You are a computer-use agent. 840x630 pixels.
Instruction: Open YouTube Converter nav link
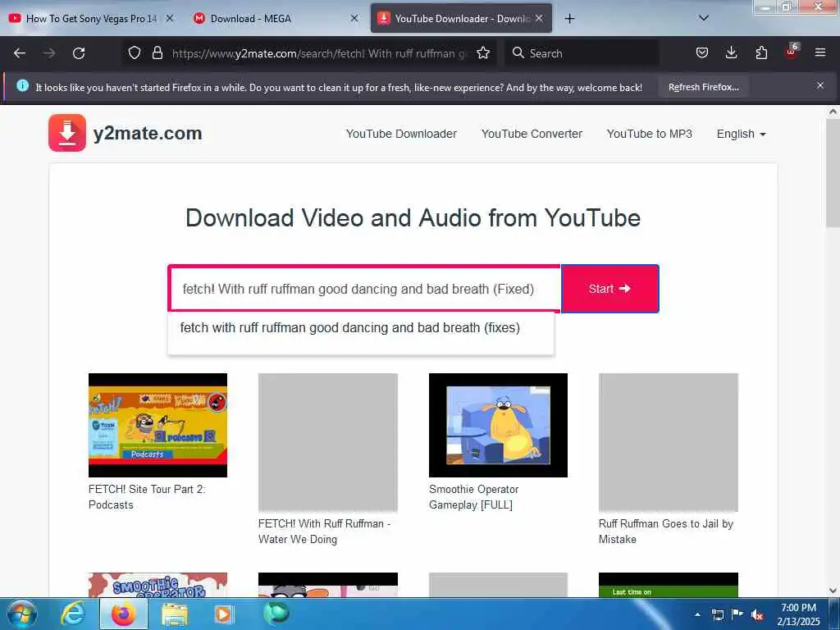click(x=532, y=134)
